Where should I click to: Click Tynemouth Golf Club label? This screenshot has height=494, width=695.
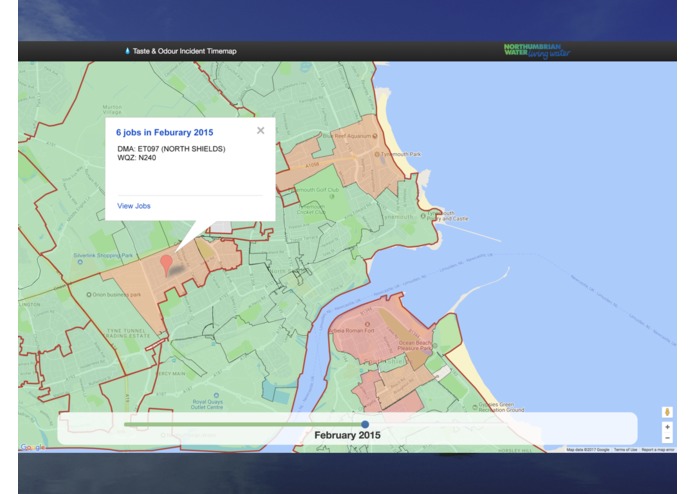pos(315,190)
